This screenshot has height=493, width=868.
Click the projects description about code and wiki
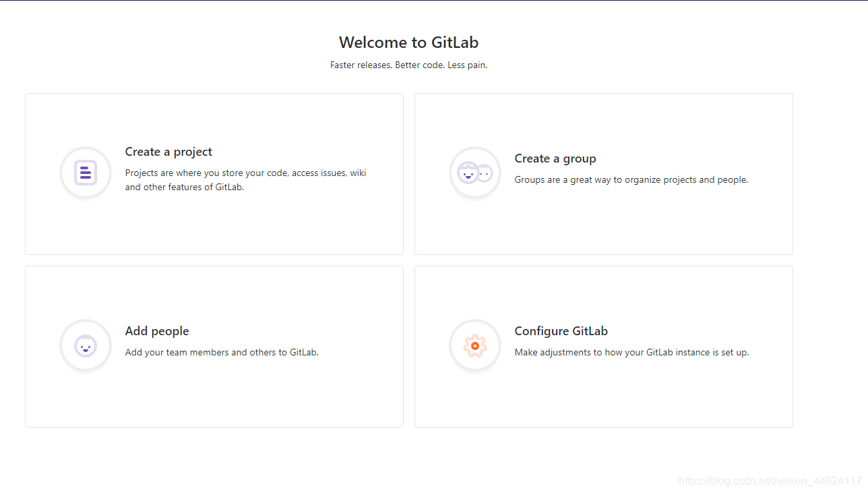[246, 180]
